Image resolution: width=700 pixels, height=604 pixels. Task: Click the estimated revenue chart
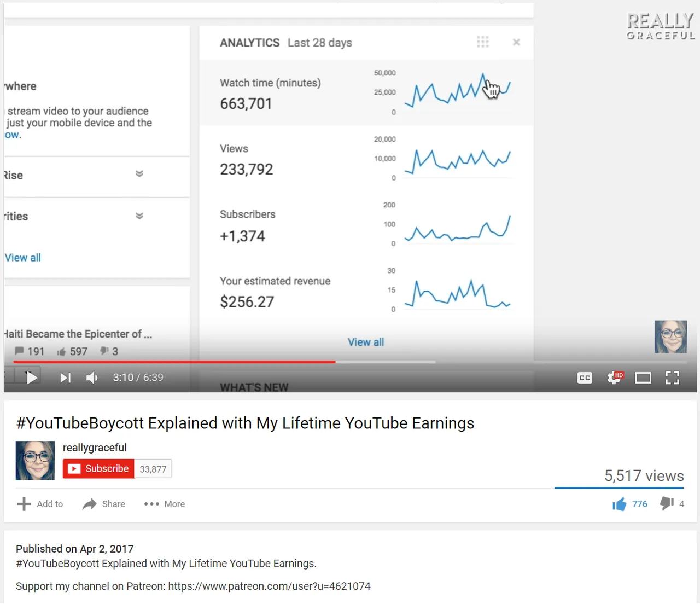point(458,294)
